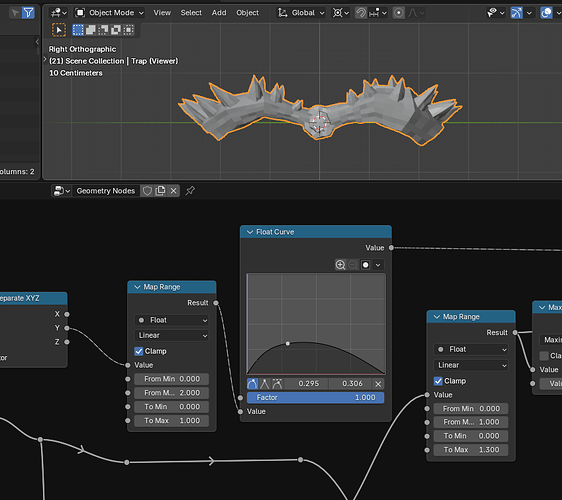Choose Extend selection mode icon

coord(90,30)
